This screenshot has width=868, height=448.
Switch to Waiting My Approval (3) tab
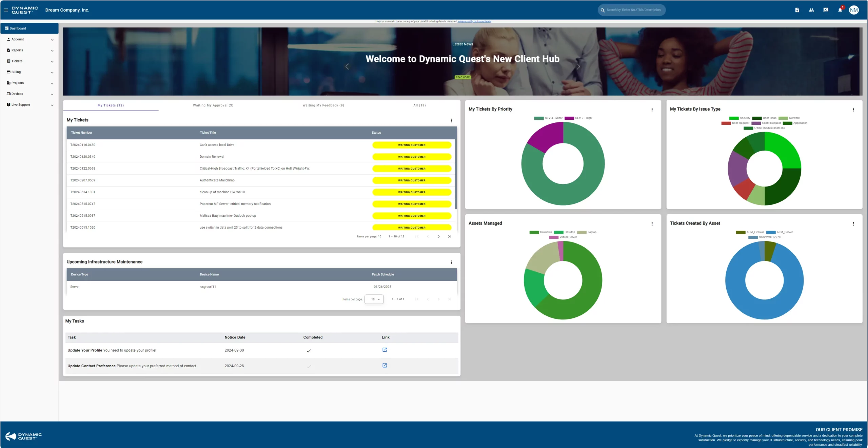[213, 105]
